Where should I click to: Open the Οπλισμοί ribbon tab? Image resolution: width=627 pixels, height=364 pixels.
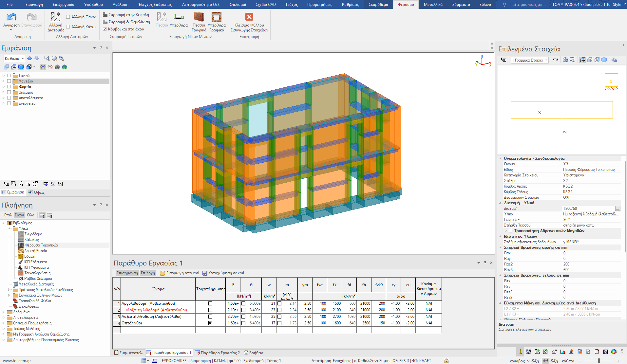click(237, 5)
